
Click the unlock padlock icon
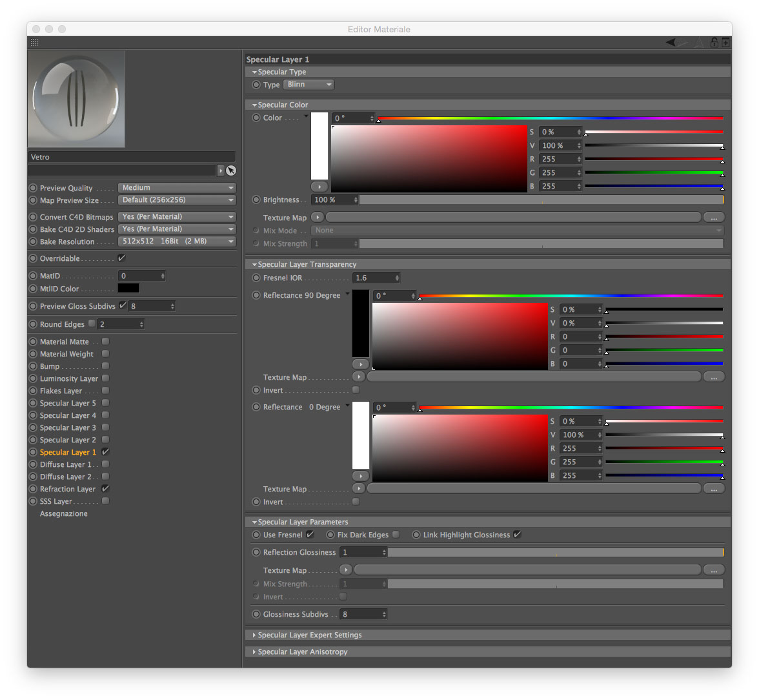coord(714,43)
